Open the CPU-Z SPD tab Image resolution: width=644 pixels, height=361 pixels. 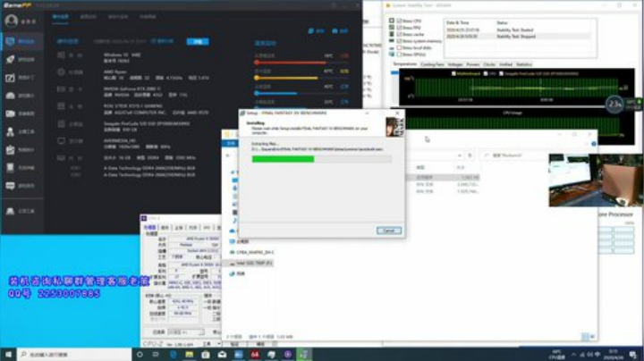click(207, 227)
